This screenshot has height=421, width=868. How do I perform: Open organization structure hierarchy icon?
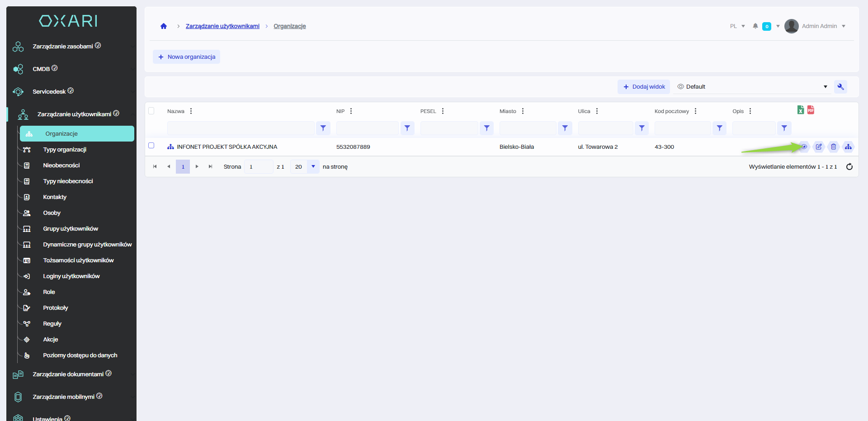(848, 147)
